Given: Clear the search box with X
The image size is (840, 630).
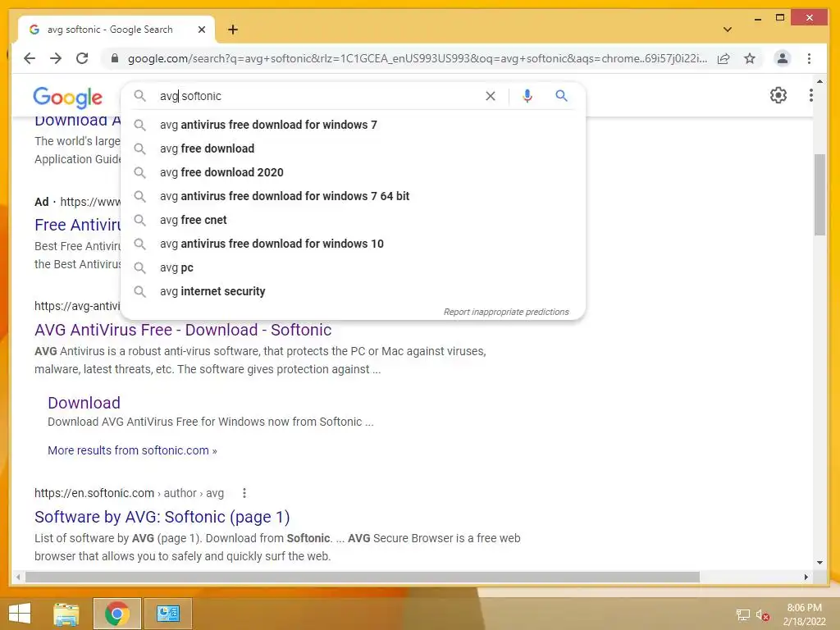Looking at the screenshot, I should point(491,96).
